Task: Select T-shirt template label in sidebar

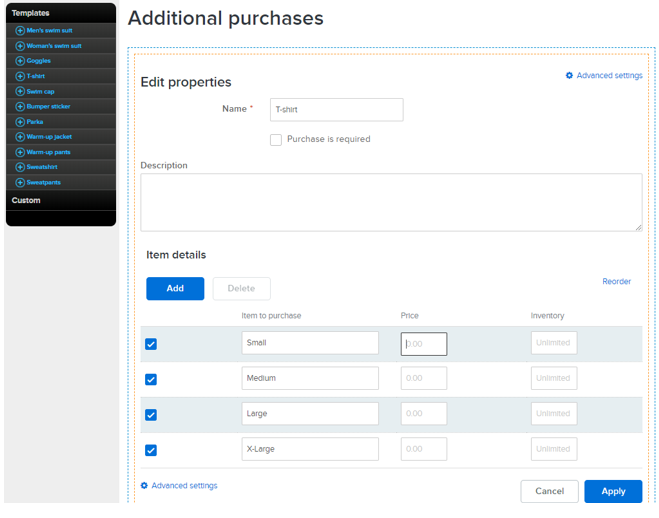Action: click(x=35, y=76)
